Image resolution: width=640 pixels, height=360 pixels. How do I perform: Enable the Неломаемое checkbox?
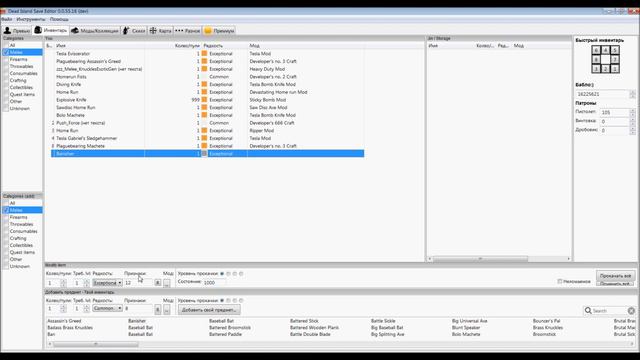(560, 282)
